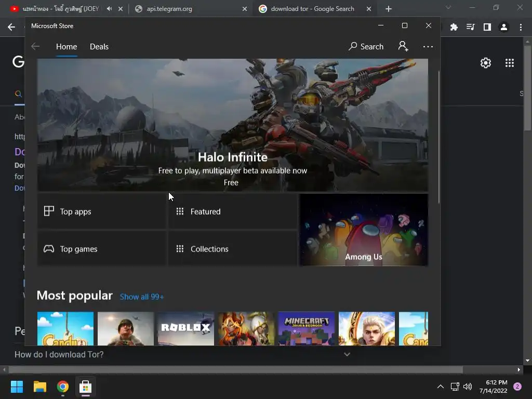Expand How do I download Tor question
532x399 pixels.
(182, 354)
